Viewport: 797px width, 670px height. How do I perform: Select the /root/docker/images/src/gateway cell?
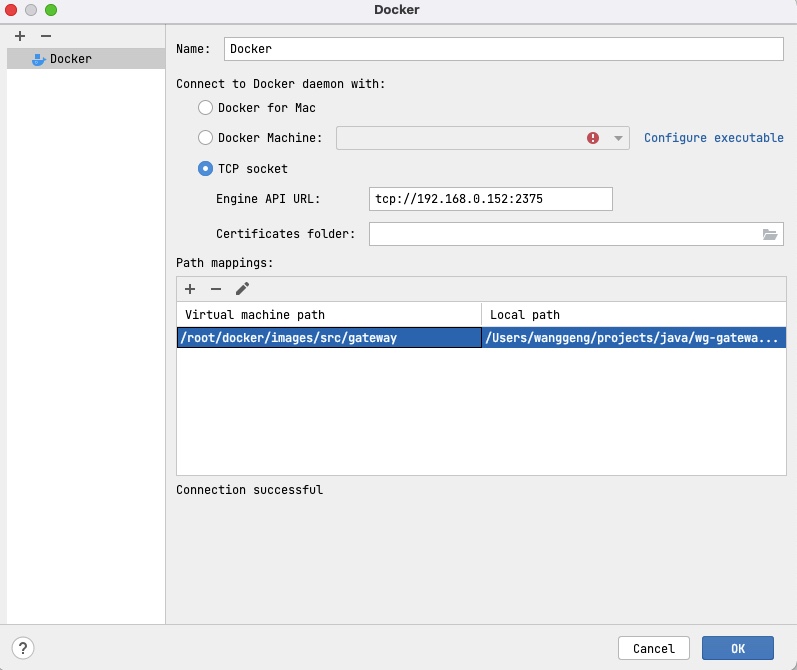tap(329, 338)
